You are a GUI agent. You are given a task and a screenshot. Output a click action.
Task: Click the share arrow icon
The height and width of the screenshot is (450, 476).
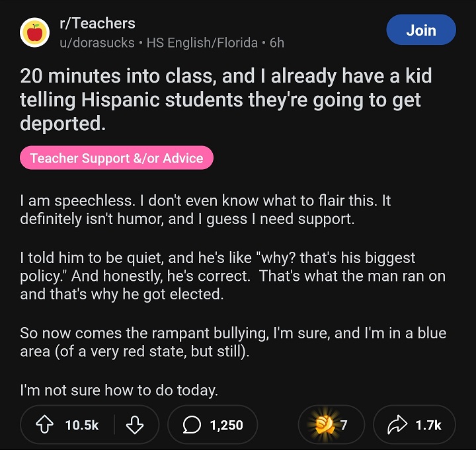(397, 425)
